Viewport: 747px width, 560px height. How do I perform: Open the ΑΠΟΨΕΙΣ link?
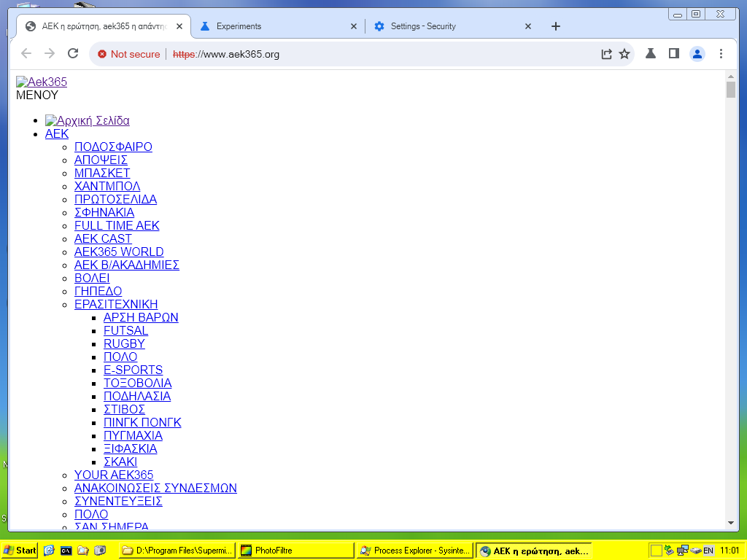pos(101,160)
